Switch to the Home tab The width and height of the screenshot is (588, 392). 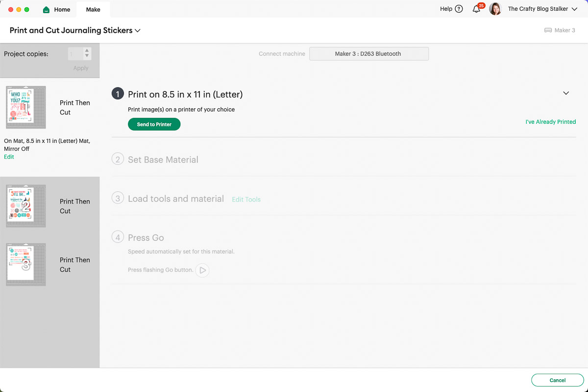(56, 9)
